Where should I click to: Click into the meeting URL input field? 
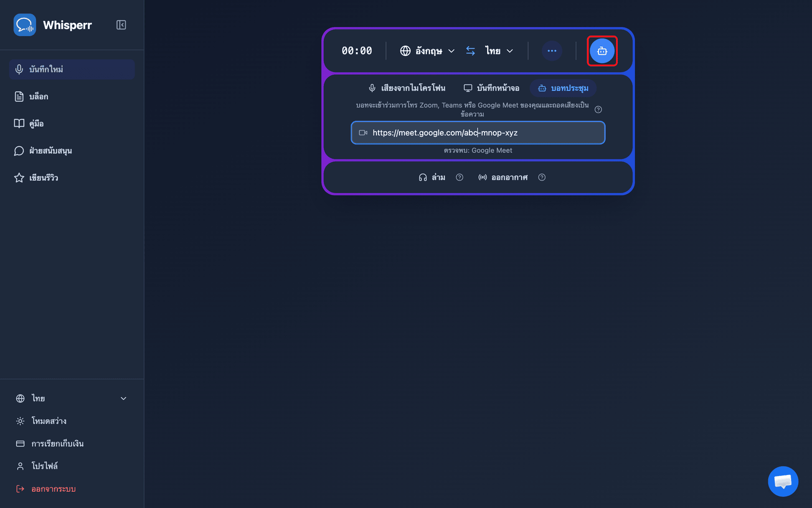coord(478,133)
